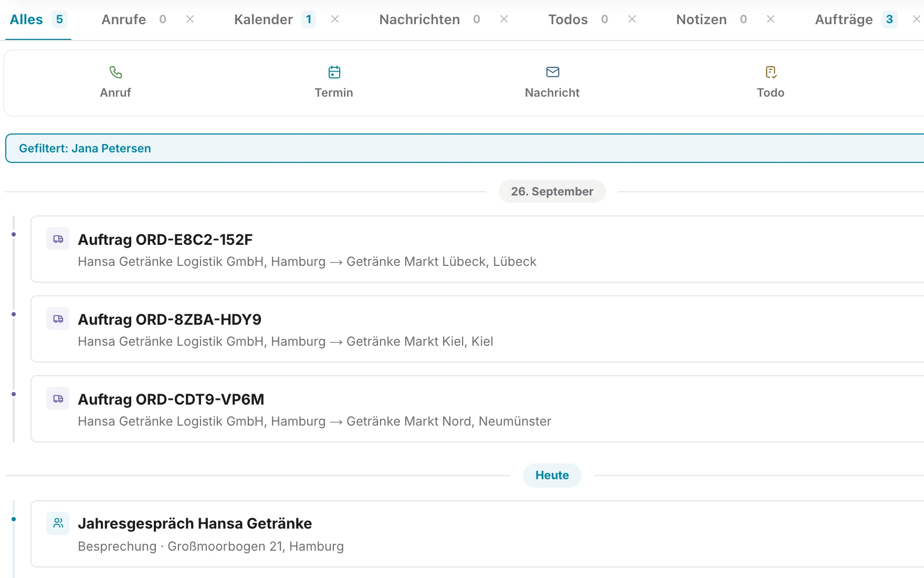Open Jahresgespräch Hansa Getränke meeting title
Image resolution: width=924 pixels, height=578 pixels.
pos(195,523)
